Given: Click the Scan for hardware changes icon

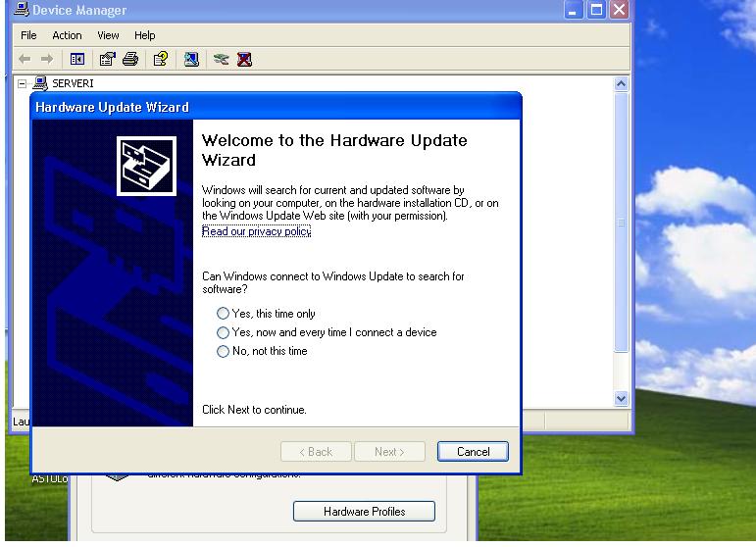Looking at the screenshot, I should [x=191, y=59].
